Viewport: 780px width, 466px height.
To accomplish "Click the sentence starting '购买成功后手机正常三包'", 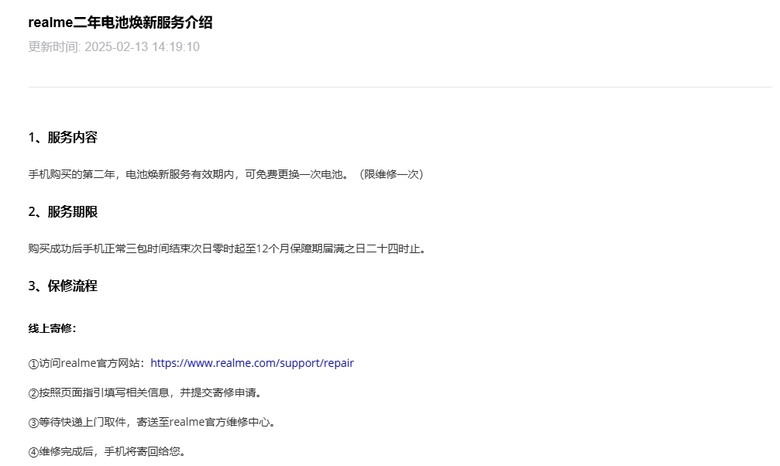I will point(227,248).
